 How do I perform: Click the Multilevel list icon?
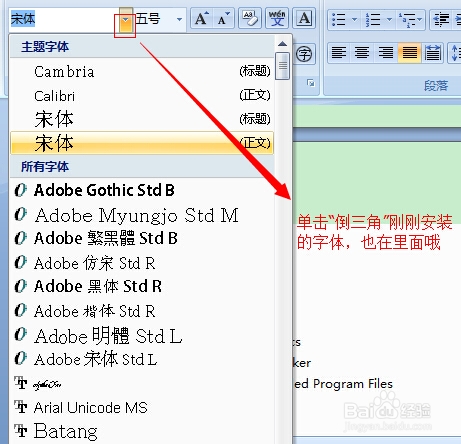[407, 20]
